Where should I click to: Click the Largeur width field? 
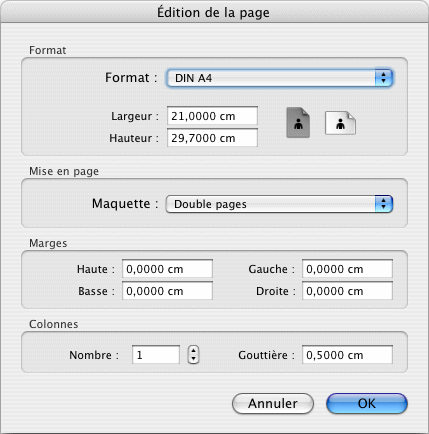[212, 116]
